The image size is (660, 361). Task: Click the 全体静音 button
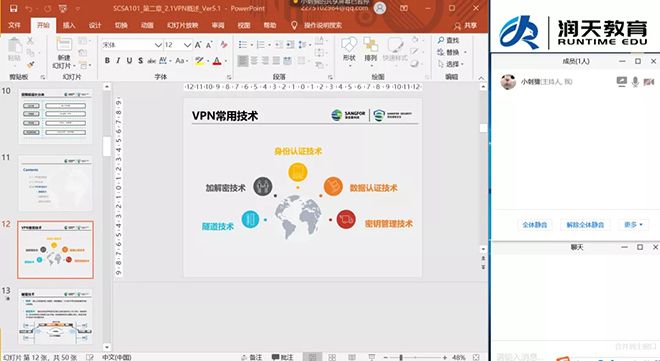coord(535,225)
